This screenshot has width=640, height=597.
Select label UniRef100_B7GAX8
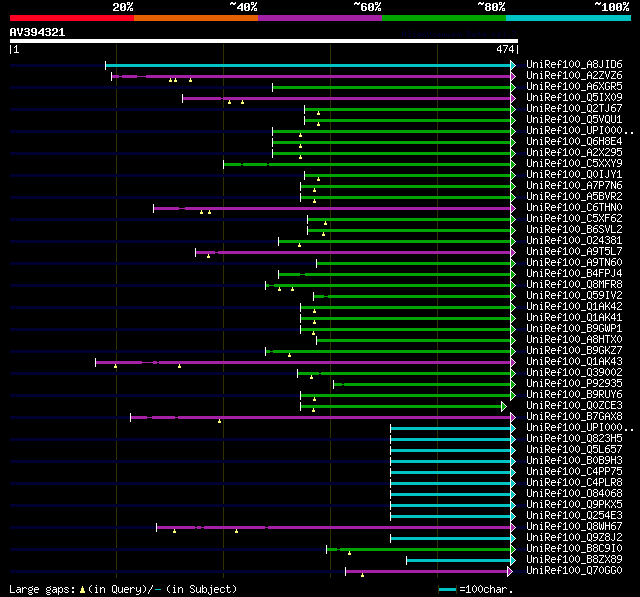click(x=574, y=417)
